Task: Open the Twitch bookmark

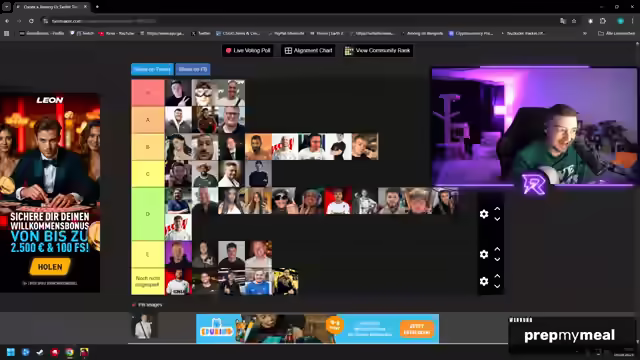Action: point(82,33)
